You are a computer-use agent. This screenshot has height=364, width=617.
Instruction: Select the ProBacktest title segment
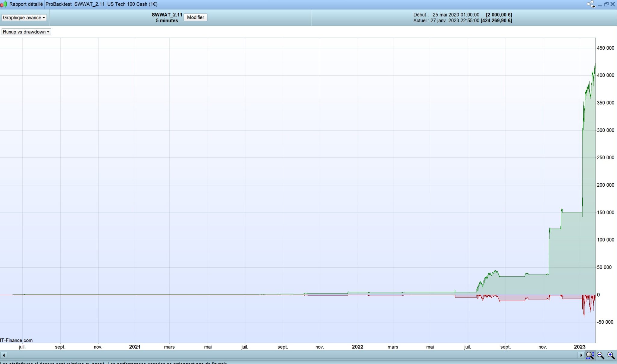tap(58, 4)
